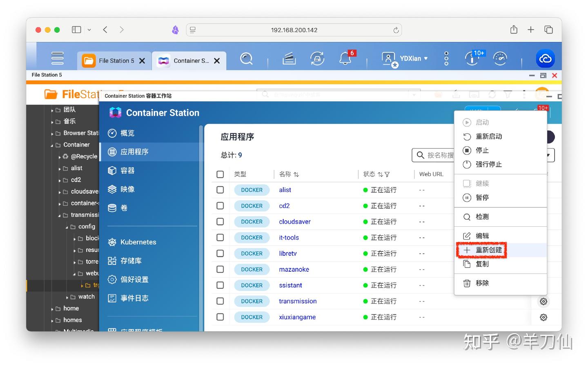The width and height of the screenshot is (588, 366).
Task: Collapse the transmission folder in the file tree
Action: 60,215
